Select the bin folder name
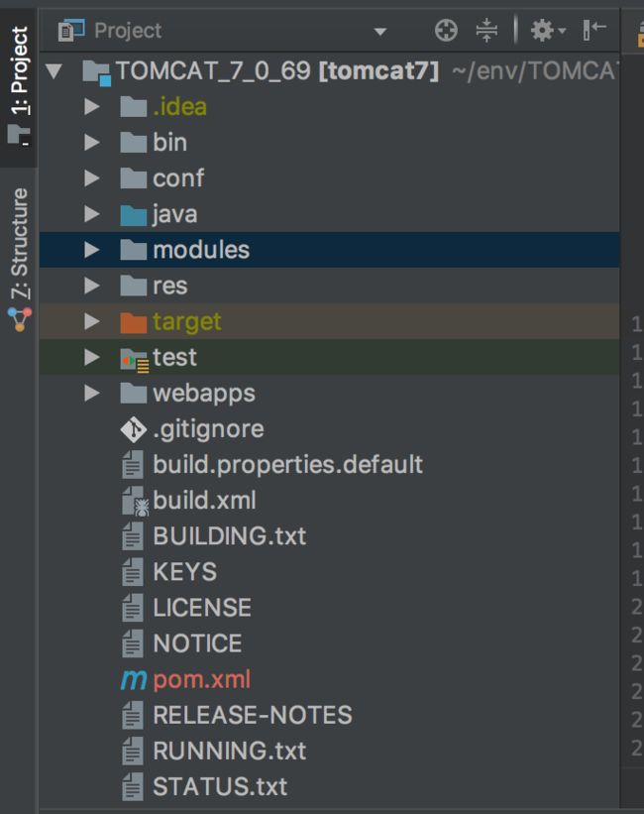Screen dimensions: 644x814 click(169, 142)
